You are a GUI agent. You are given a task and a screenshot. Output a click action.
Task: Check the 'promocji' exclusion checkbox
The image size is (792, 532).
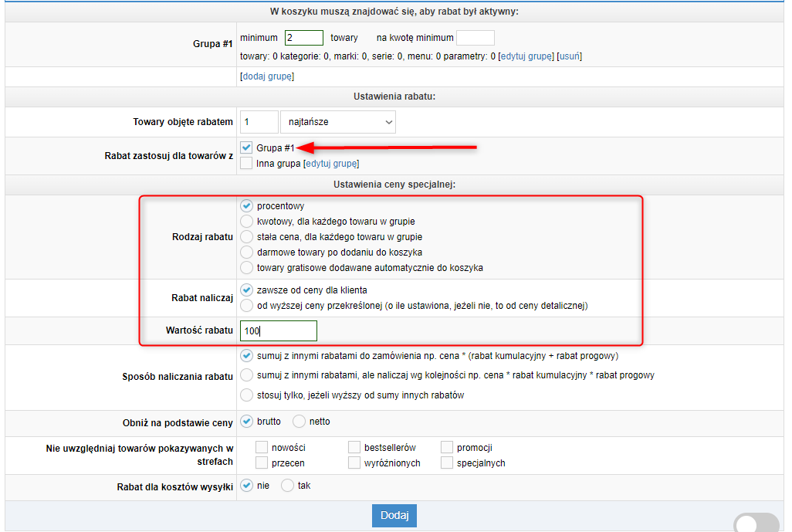[446, 447]
